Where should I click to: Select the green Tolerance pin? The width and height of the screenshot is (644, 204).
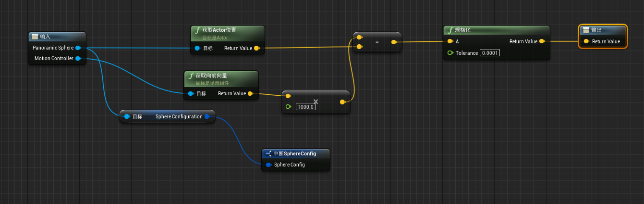click(x=450, y=53)
